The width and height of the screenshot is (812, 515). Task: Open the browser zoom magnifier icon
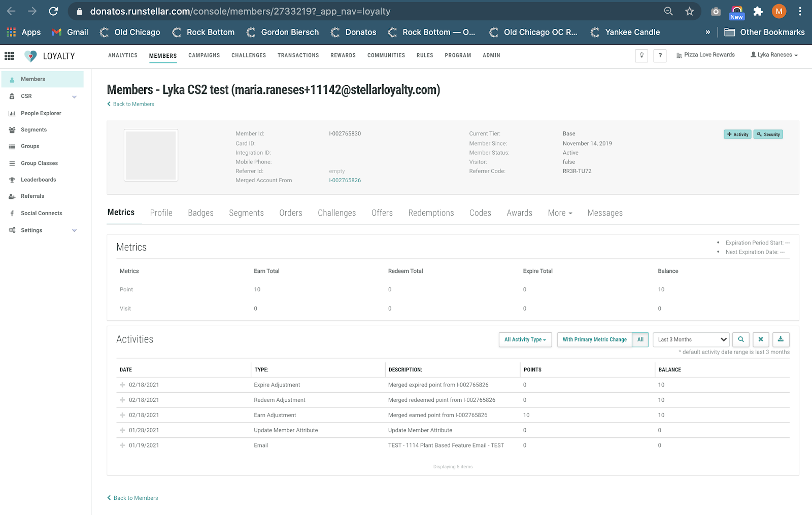point(668,11)
